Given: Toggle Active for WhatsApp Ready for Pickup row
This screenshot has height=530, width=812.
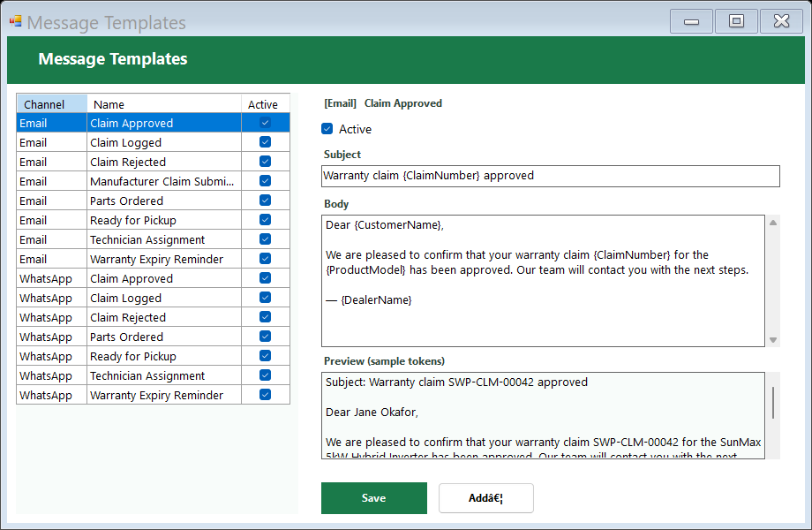Looking at the screenshot, I should pos(265,356).
